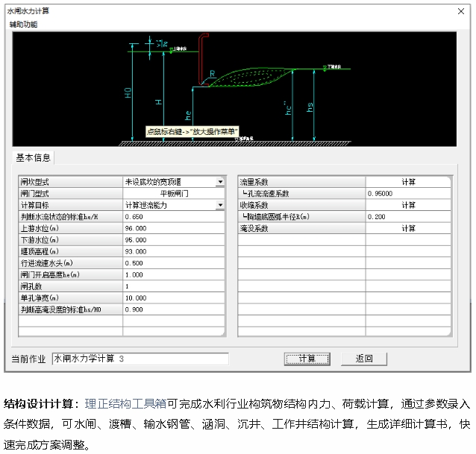Image resolution: width=476 pixels, height=454 pixels.
Task: Click the 单孔净宽 value 10.000
Action: 174,298
